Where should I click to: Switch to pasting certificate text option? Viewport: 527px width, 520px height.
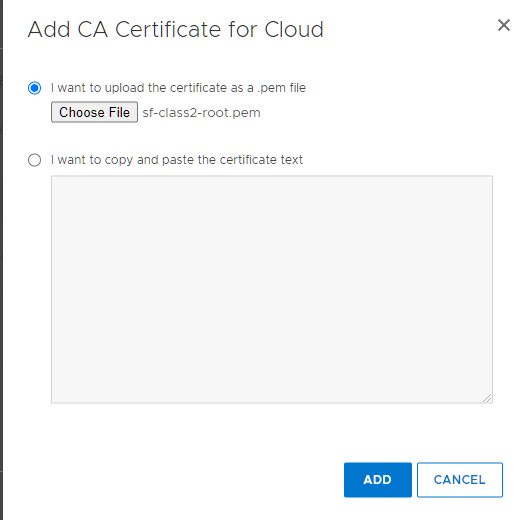[x=35, y=160]
